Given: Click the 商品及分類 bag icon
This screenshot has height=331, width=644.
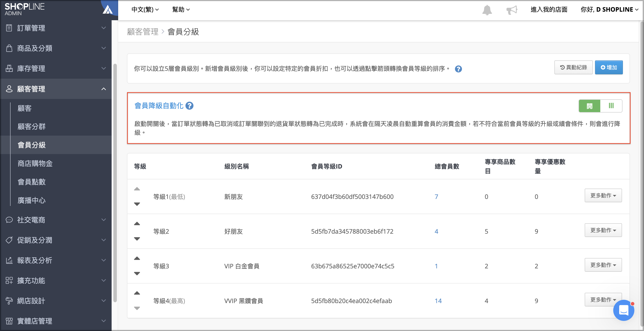Looking at the screenshot, I should click(9, 48).
